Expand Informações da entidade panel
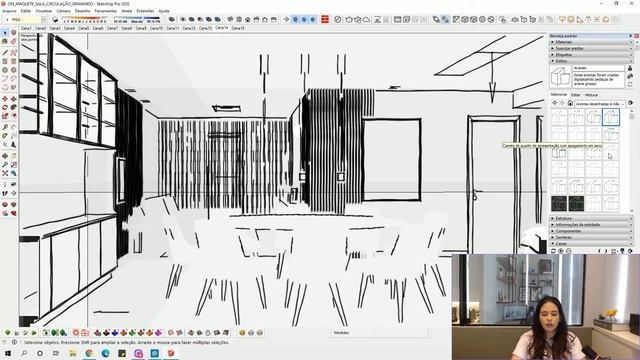The width and height of the screenshot is (640, 360). pyautogui.click(x=591, y=224)
